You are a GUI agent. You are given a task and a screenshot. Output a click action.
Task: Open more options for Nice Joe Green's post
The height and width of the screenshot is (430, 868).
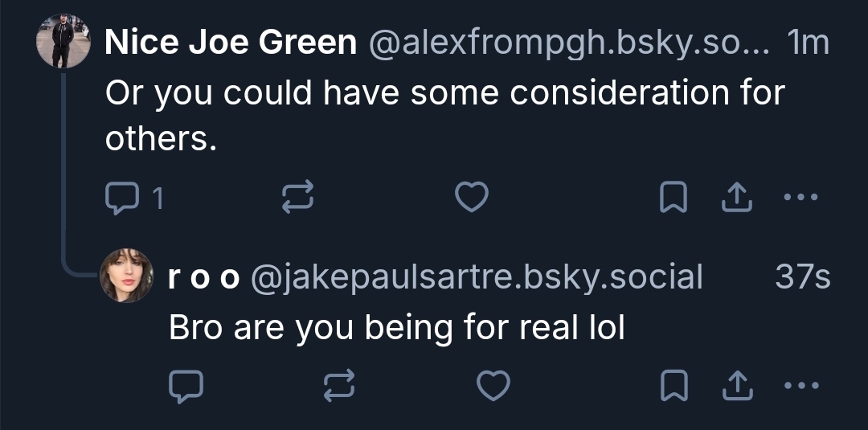800,198
